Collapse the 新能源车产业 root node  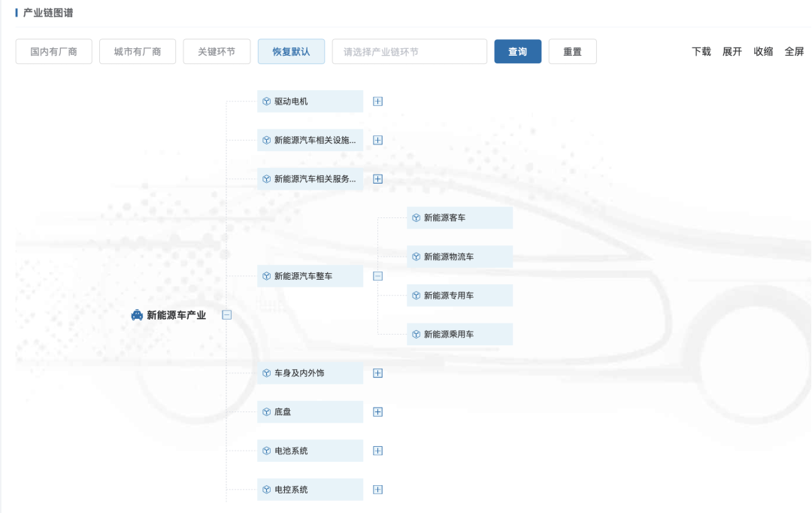(x=226, y=315)
